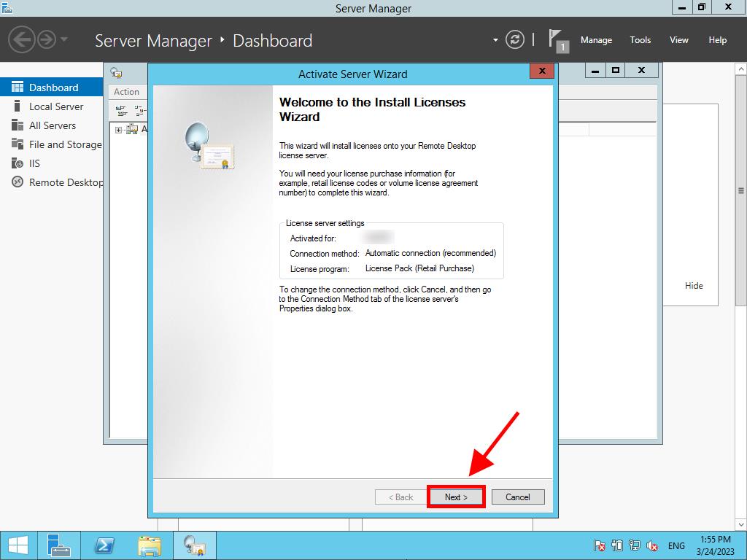The width and height of the screenshot is (747, 560).
Task: Open the notifications flag in Server Manager
Action: tap(558, 40)
